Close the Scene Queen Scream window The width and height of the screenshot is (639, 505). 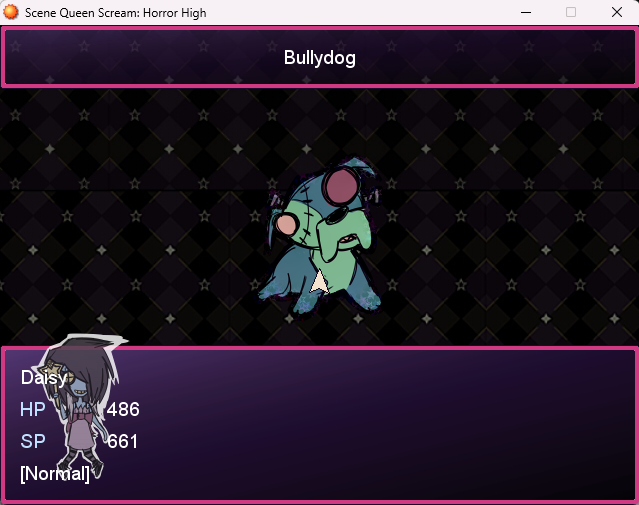point(617,12)
